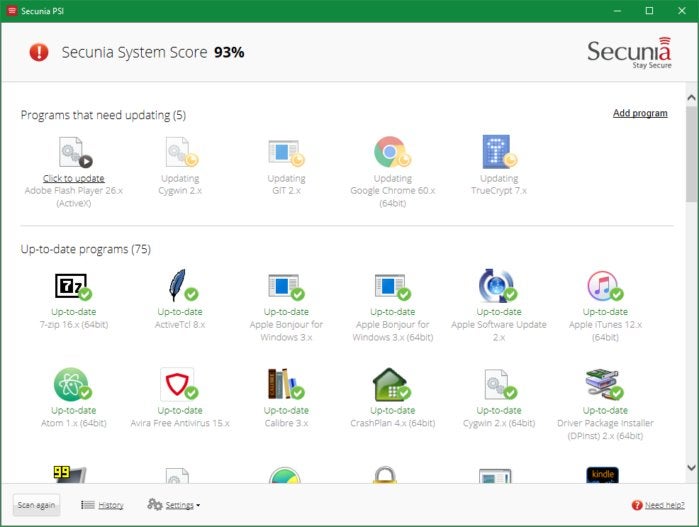Click the 'ActiveTcl 8.x' label

tap(180, 325)
